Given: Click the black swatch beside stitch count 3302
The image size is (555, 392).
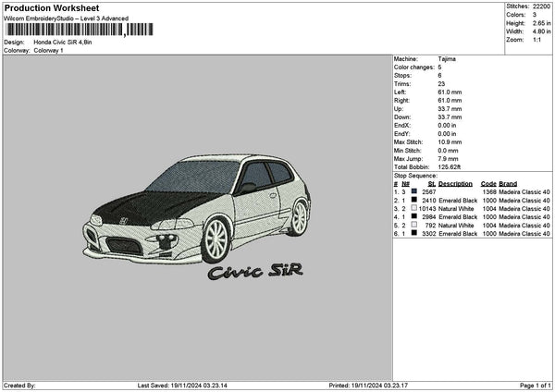Looking at the screenshot, I should (413, 233).
